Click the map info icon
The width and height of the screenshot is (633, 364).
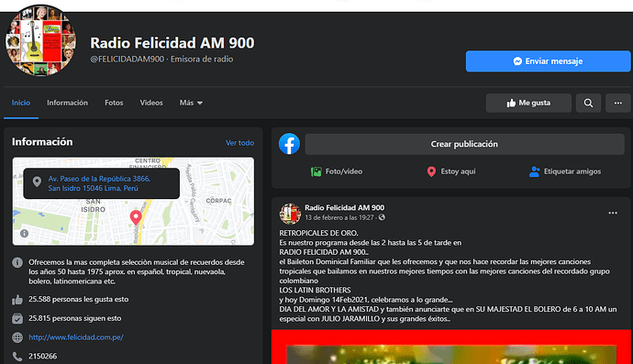pos(24,233)
